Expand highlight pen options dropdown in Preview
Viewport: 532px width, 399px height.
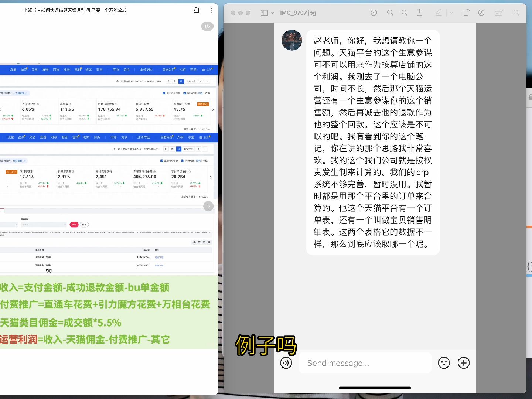click(451, 13)
